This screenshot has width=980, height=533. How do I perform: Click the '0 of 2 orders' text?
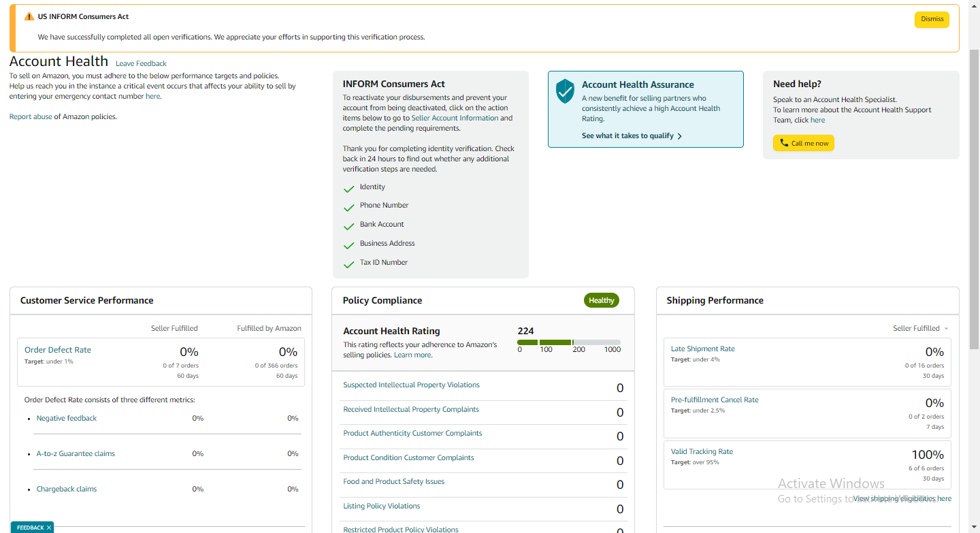[926, 417]
